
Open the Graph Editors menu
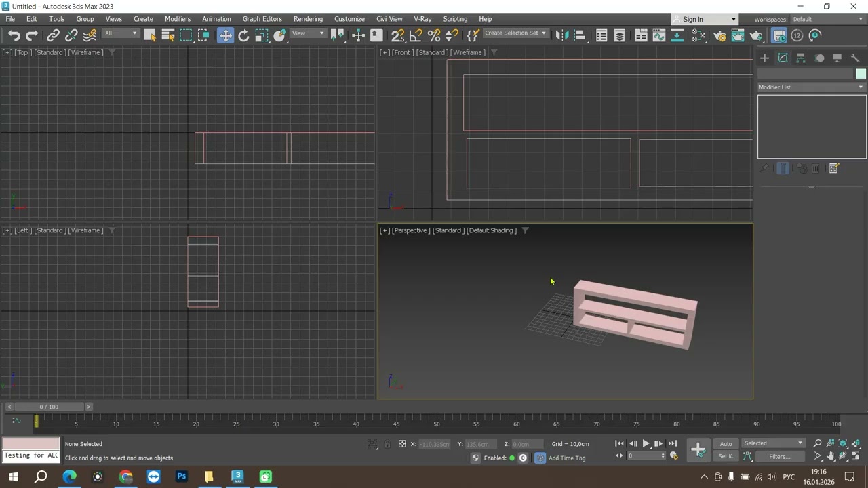click(262, 19)
